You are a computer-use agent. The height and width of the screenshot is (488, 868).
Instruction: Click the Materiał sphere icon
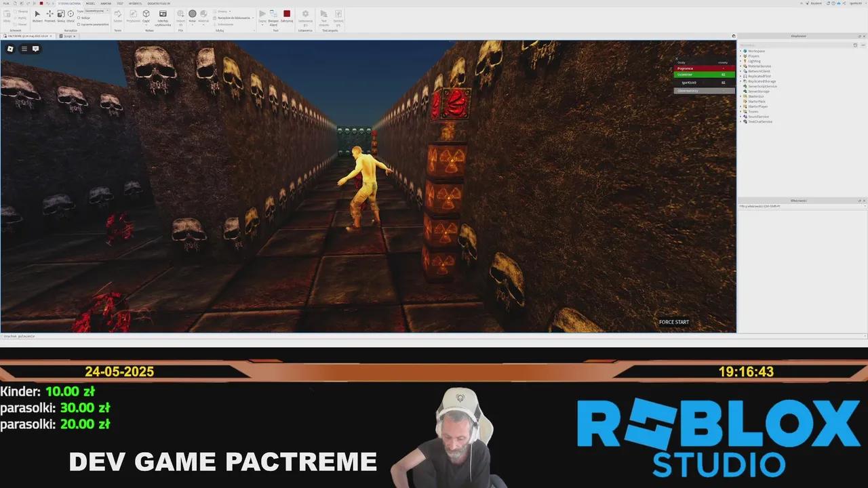point(203,14)
